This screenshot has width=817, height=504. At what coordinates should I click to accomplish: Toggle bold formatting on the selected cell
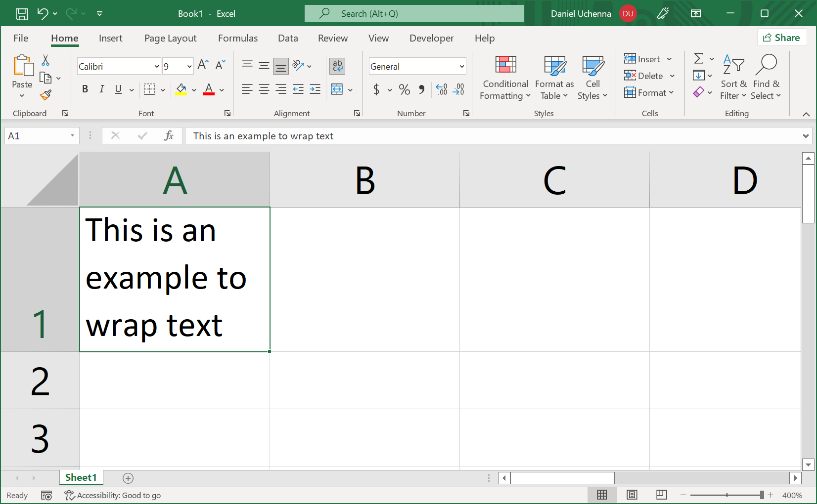pyautogui.click(x=85, y=89)
